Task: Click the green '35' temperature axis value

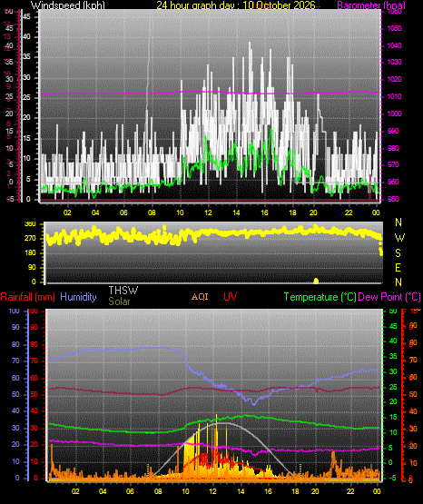Action: pos(393,356)
